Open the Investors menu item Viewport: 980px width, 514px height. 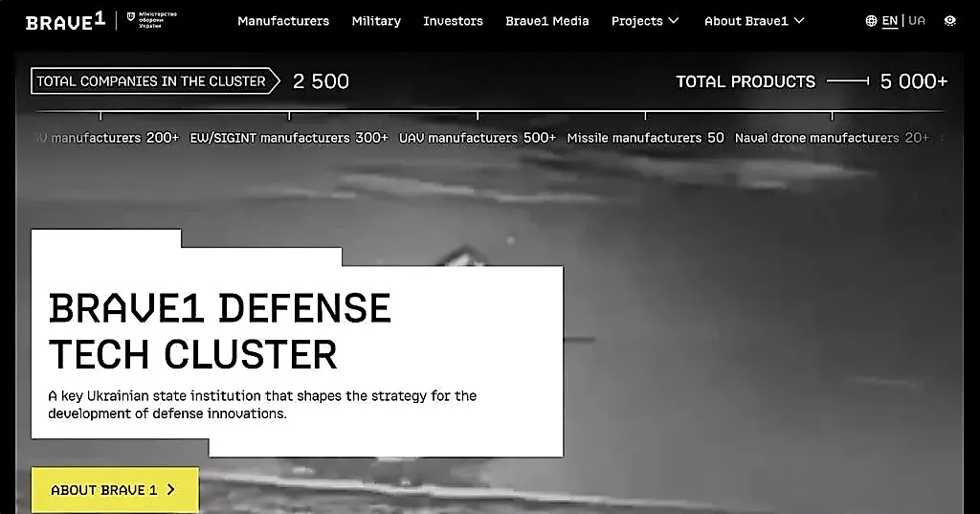453,21
